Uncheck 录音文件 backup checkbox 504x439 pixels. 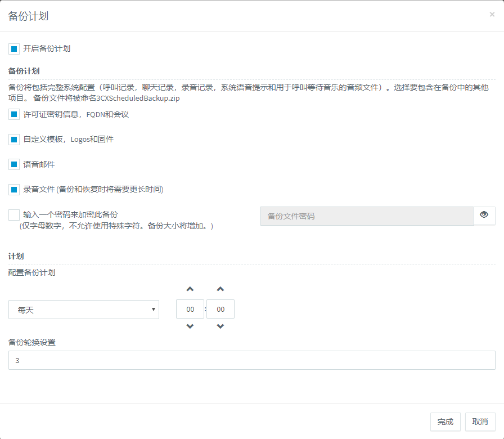(x=14, y=190)
